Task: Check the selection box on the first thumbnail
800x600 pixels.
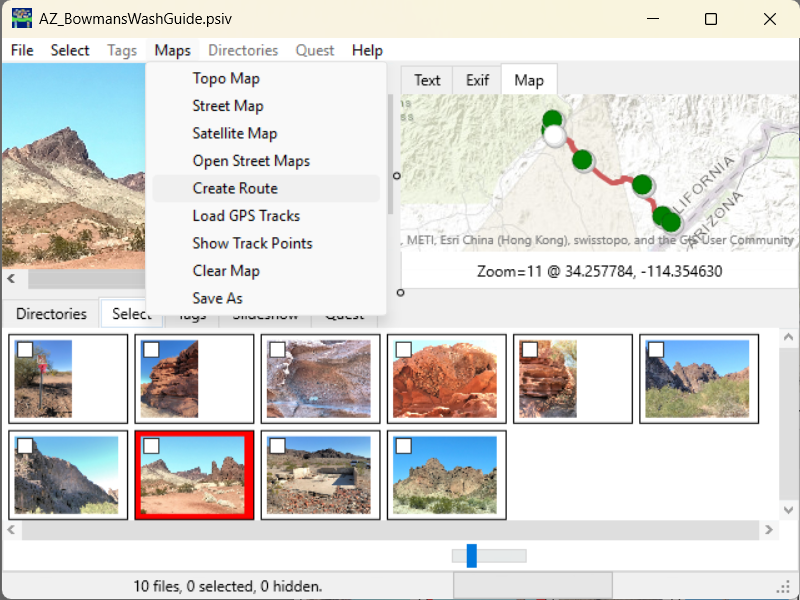Action: [x=26, y=348]
